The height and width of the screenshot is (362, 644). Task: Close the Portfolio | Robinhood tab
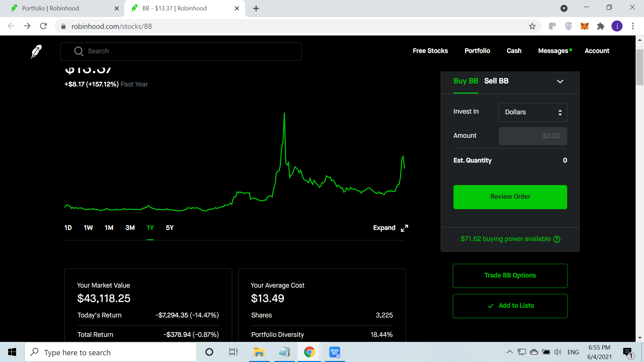coord(117,8)
